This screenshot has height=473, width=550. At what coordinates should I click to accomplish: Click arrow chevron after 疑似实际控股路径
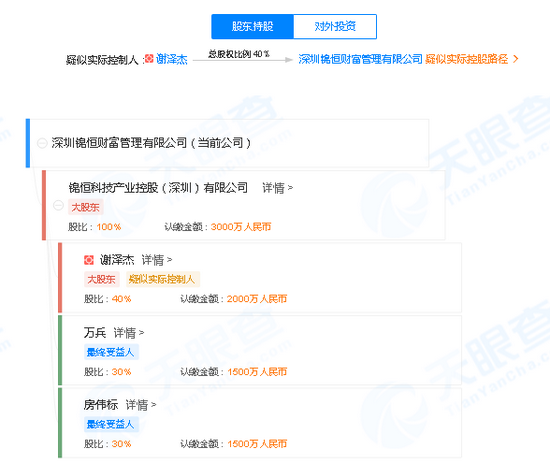(515, 59)
